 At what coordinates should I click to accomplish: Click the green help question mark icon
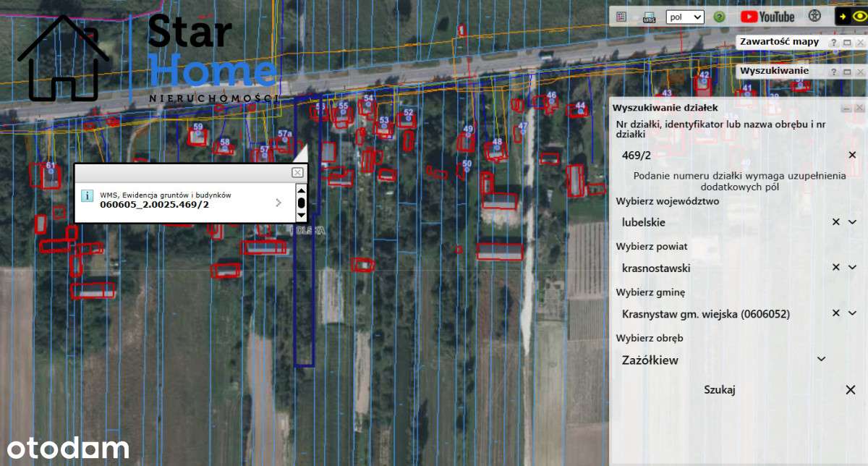(x=720, y=17)
